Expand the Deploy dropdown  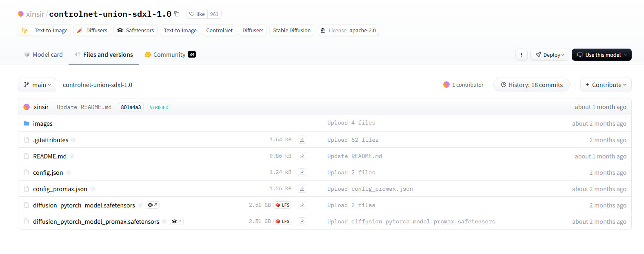pos(550,55)
